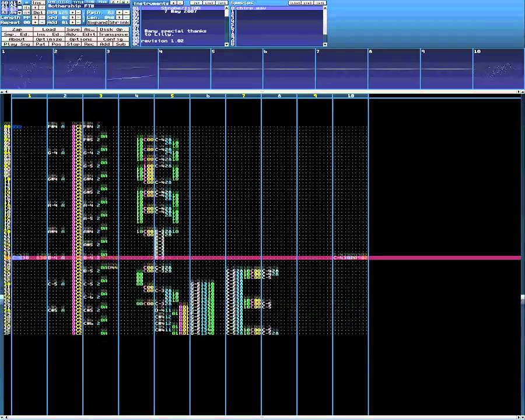Viewport: 525px width, 420px height.
Task: Click the Instruments Zap button
Action: [x=196, y=3]
